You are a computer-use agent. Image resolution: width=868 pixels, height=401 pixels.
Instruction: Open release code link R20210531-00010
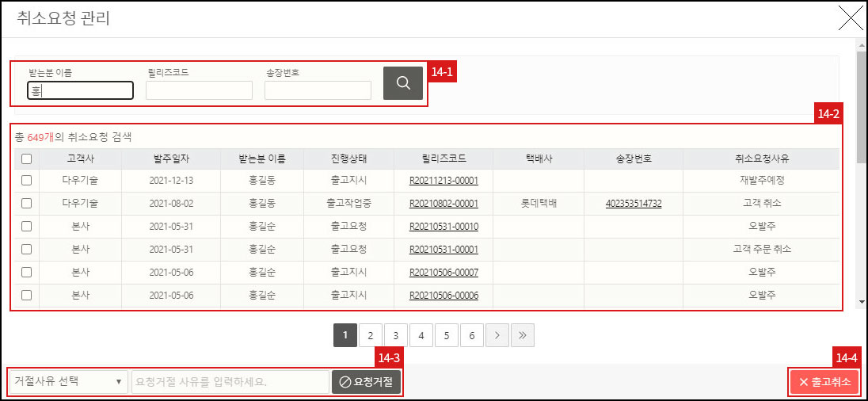[444, 227]
